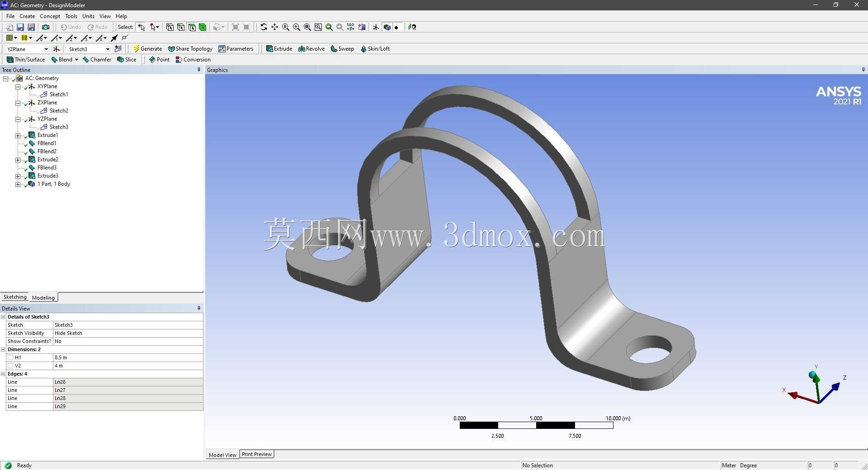Expand the Extrude1 tree node

[x=18, y=135]
